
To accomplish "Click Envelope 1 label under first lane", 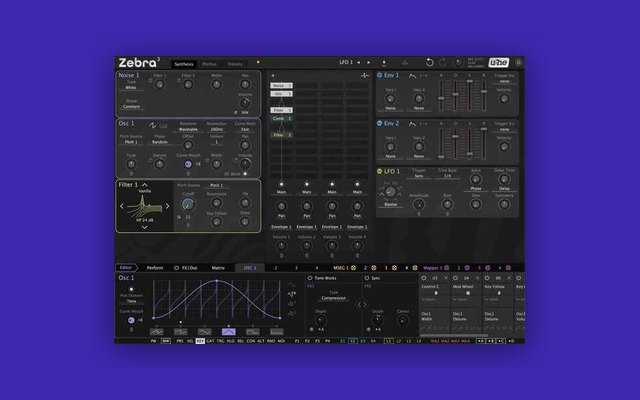I will [281, 227].
